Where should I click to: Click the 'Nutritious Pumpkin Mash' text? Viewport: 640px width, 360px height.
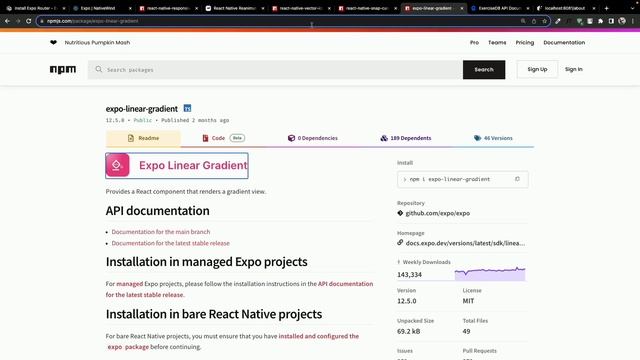click(97, 42)
